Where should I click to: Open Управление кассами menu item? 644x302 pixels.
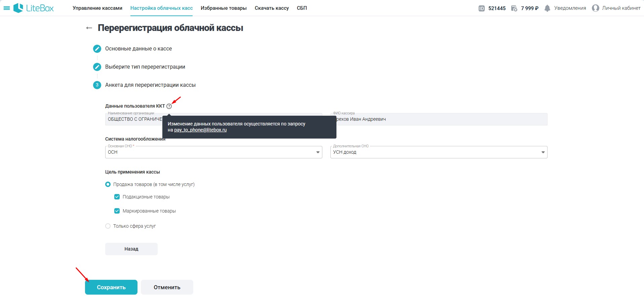pyautogui.click(x=97, y=8)
